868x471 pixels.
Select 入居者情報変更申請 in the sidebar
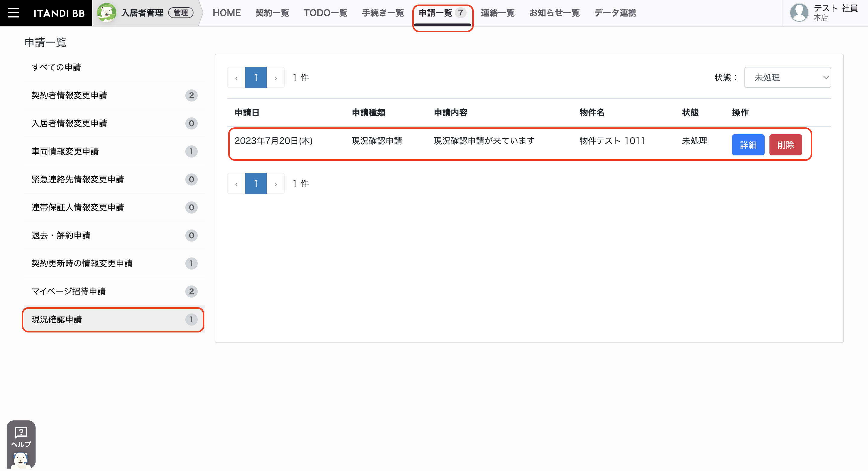[115, 123]
